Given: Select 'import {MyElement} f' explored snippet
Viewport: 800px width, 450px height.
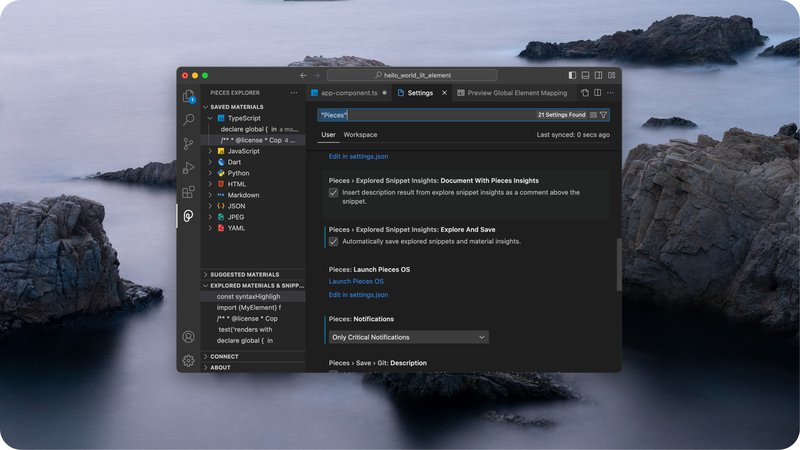Looking at the screenshot, I should tap(254, 308).
